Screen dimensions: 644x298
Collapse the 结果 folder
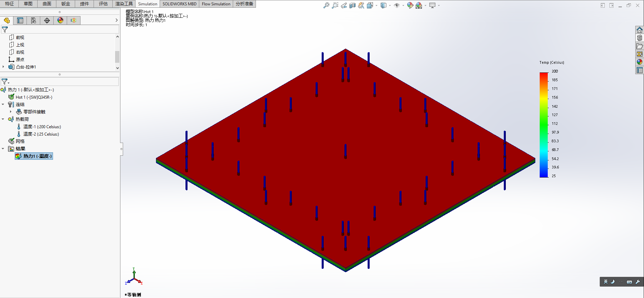[3, 149]
